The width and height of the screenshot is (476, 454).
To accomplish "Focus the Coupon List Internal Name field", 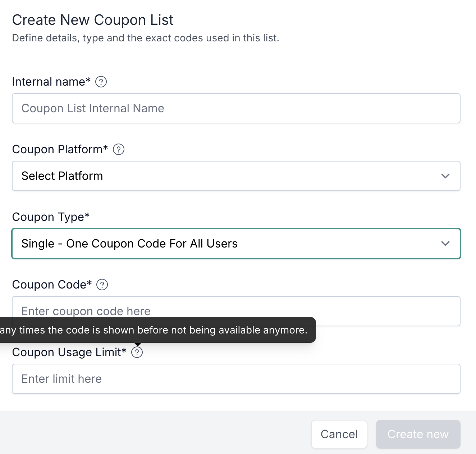I will pyautogui.click(x=236, y=108).
